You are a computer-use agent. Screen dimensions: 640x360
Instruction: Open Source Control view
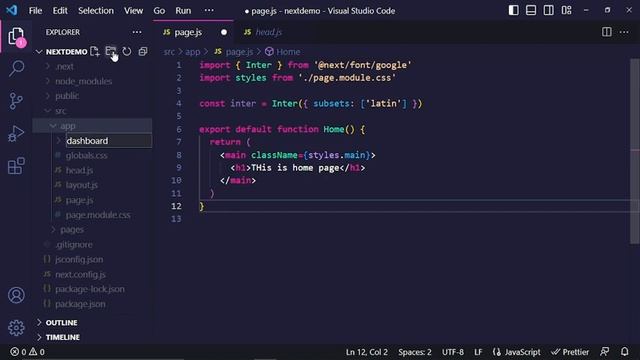(x=16, y=101)
